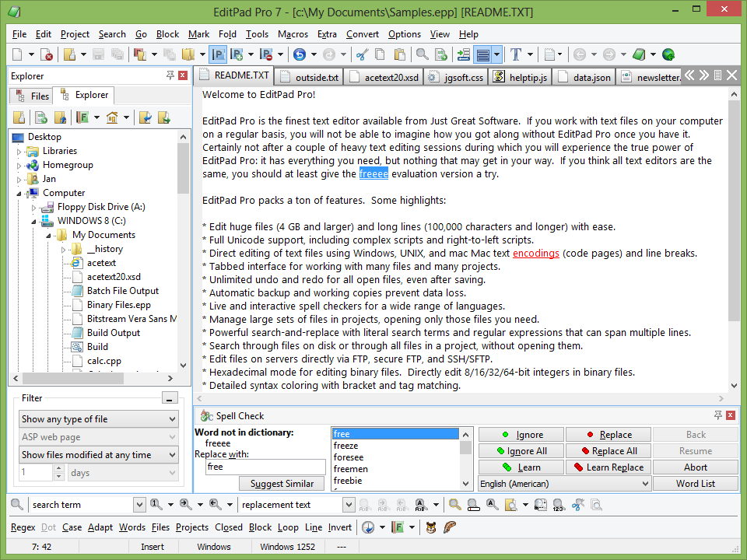Screen dimensions: 747x560
Task: Click the Add to Project icon with plus
Action: point(237,54)
